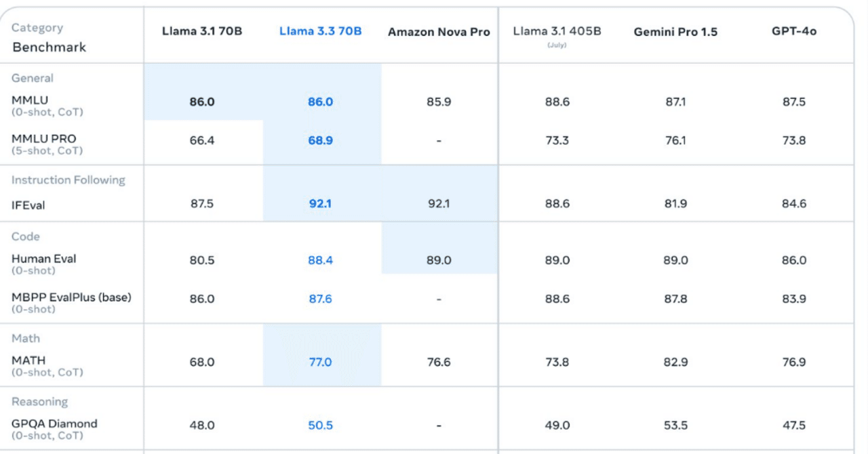Click the Amazon Nova Pro column header
868x454 pixels.
point(439,33)
